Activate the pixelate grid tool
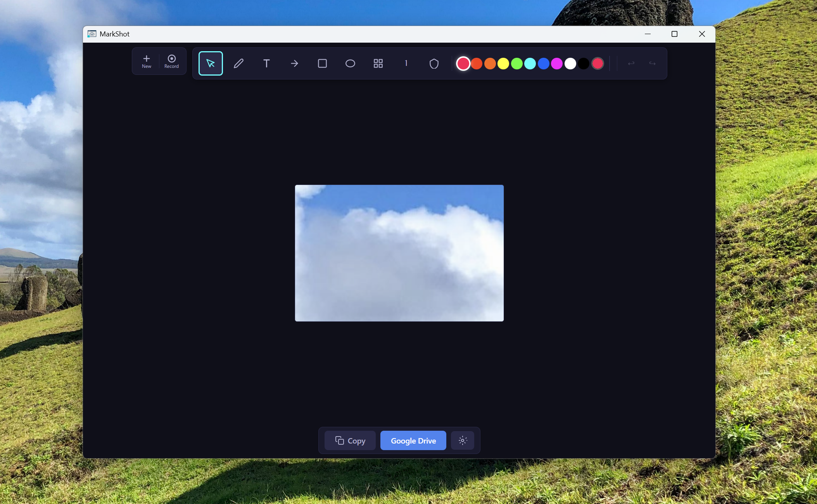This screenshot has height=504, width=817. [378, 63]
